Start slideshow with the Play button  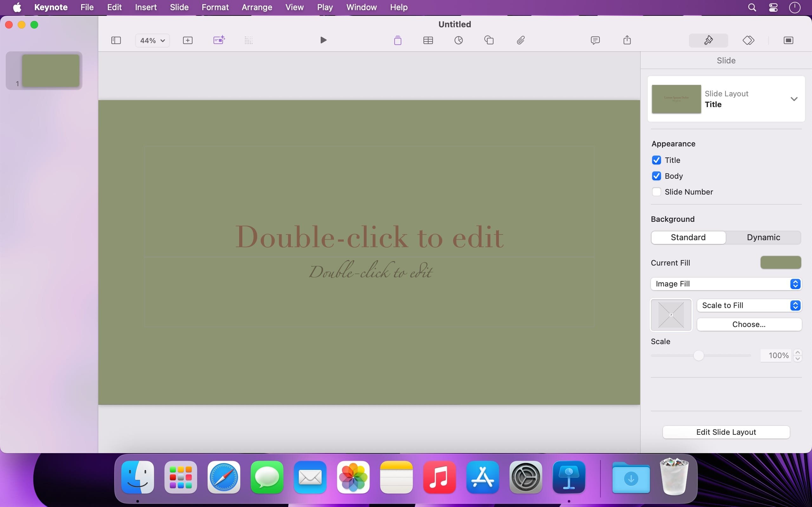coord(323,40)
